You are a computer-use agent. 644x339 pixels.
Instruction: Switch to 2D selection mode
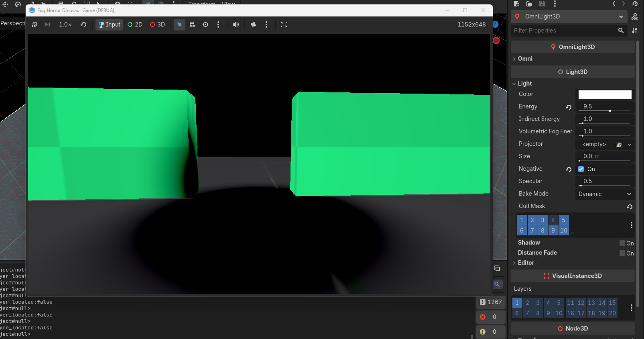(x=135, y=25)
